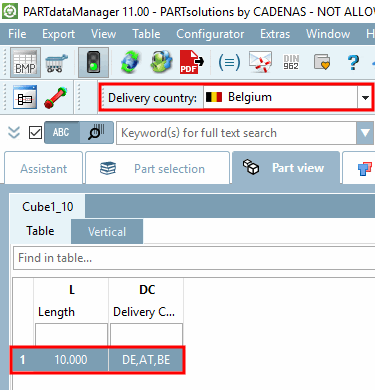Viewport: 375px width, 390px height.
Task: Switch to the Assistant tab
Action: tap(43, 169)
